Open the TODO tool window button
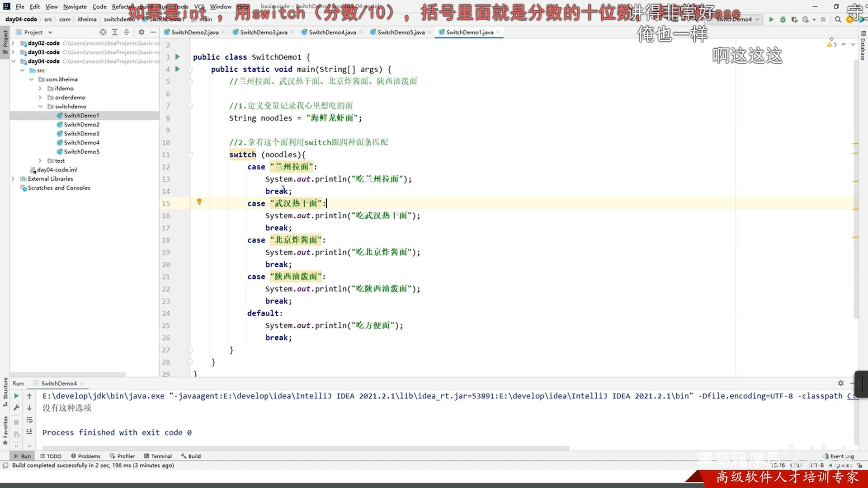 pos(51,456)
